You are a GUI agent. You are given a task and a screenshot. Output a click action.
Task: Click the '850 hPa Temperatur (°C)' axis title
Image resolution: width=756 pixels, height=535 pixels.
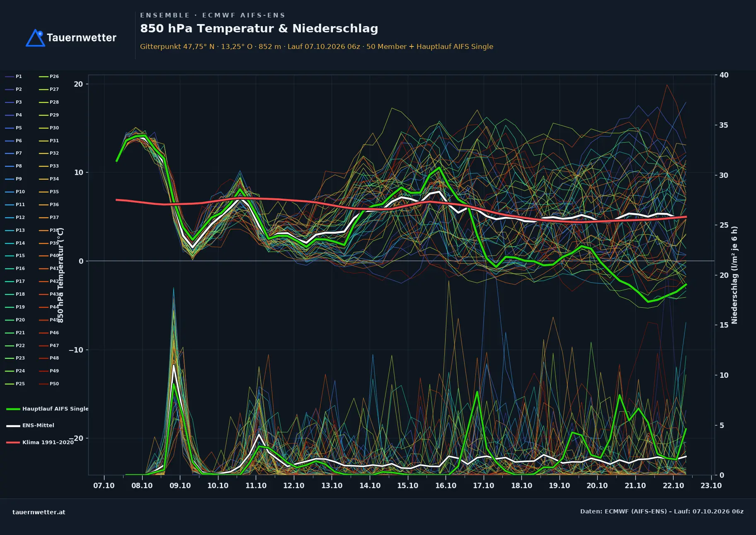pos(61,275)
